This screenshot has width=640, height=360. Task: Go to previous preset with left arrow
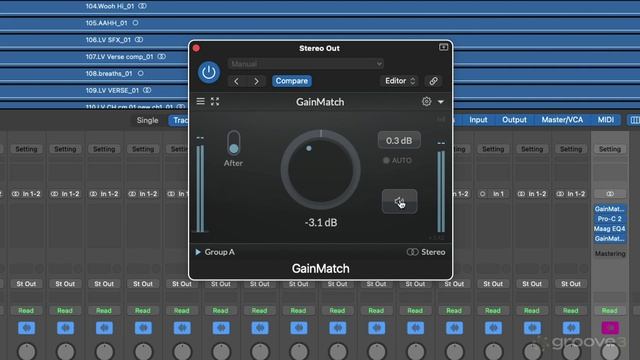click(236, 81)
